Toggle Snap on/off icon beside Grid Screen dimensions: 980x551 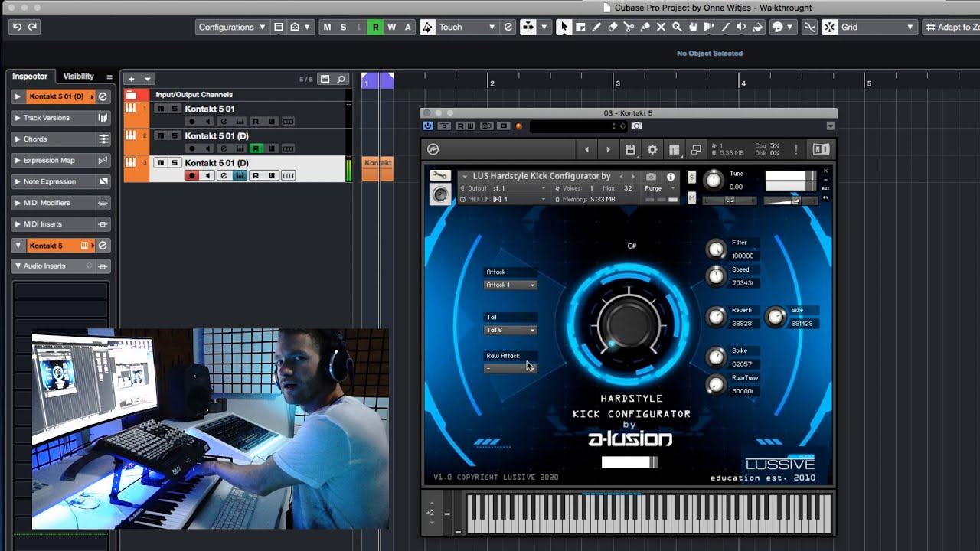pyautogui.click(x=830, y=27)
